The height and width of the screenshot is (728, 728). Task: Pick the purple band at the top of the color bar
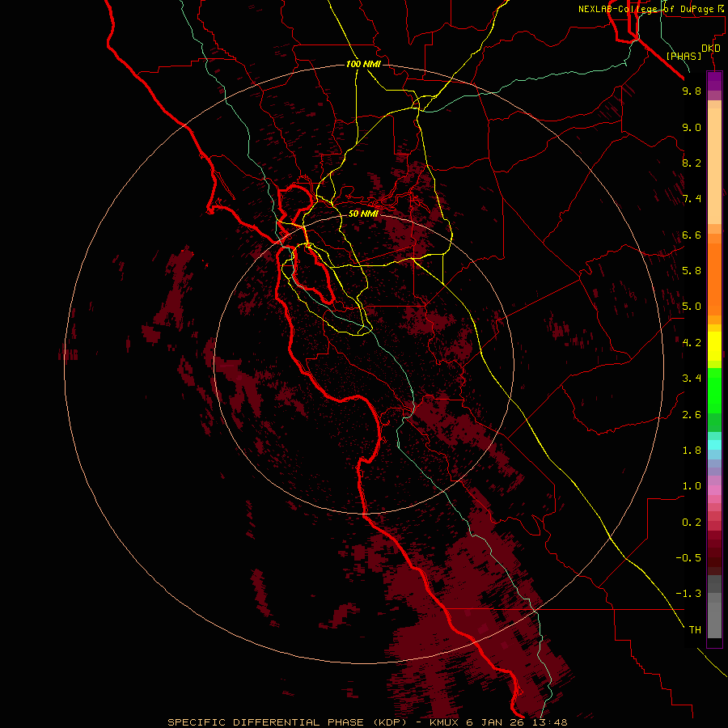(714, 81)
